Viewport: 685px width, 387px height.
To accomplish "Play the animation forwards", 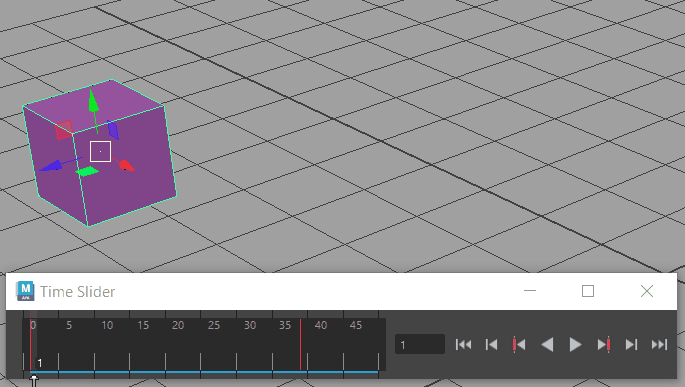I will pos(575,345).
